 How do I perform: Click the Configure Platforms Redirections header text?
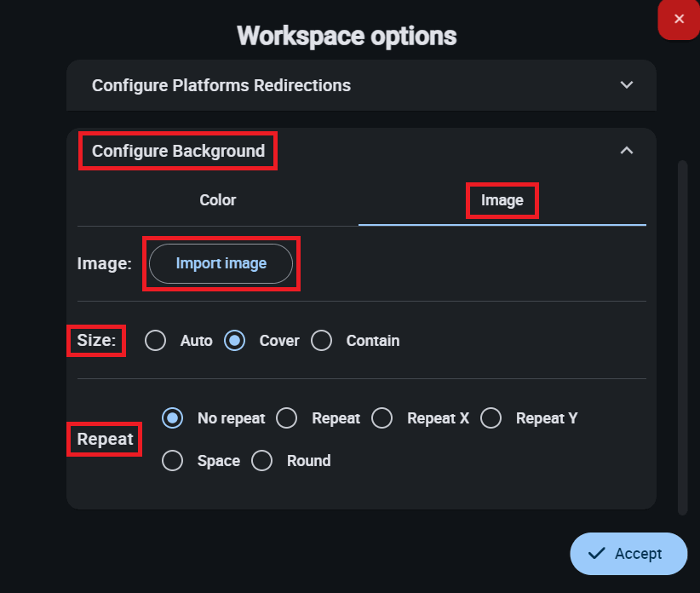(221, 85)
